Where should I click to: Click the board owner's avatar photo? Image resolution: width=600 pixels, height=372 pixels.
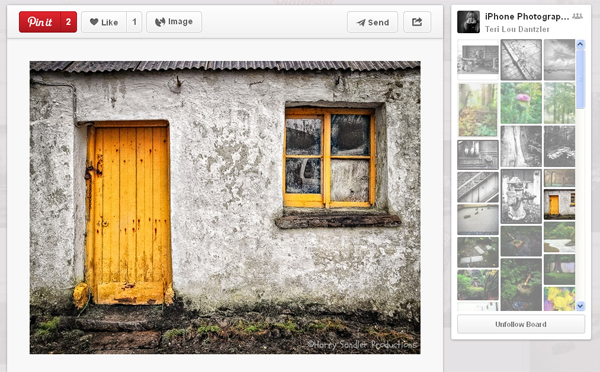pos(468,22)
